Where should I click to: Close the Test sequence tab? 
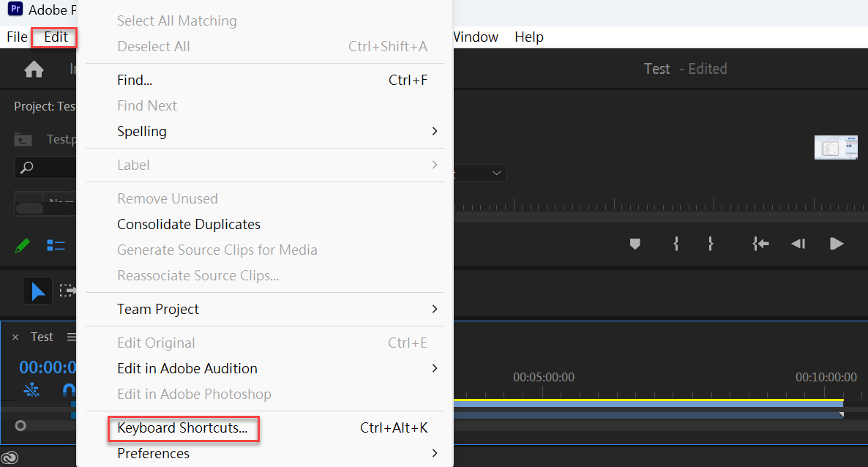pos(15,337)
